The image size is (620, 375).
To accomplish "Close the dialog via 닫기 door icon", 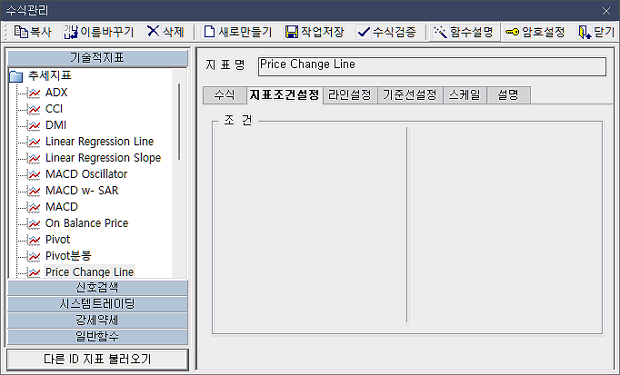I will [584, 32].
